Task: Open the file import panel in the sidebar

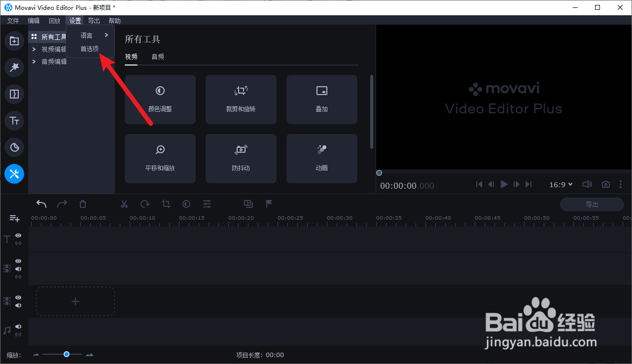Action: pyautogui.click(x=14, y=41)
